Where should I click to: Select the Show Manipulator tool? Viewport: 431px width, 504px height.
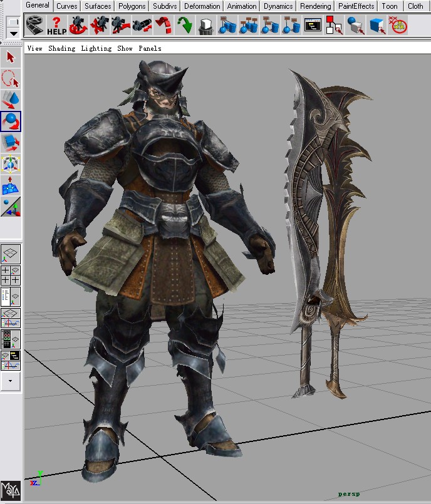(x=11, y=207)
